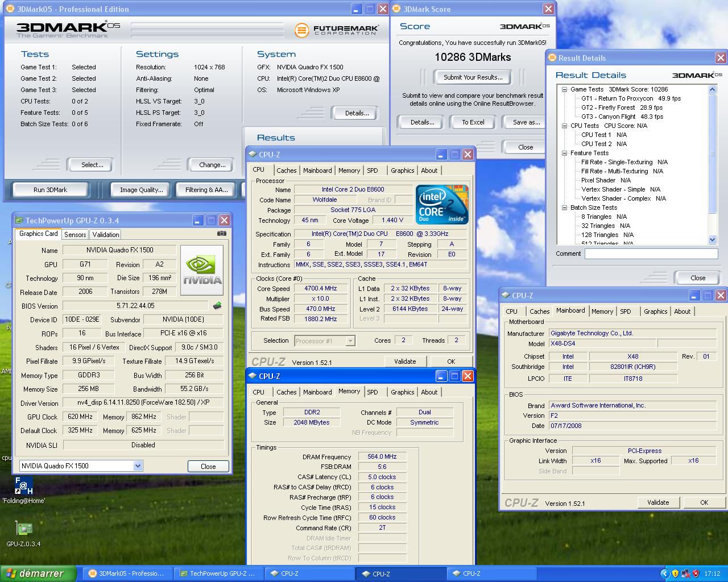Viewport: 728px width, 582px height.
Task: Click the Run 3DMark button
Action: tap(50, 190)
